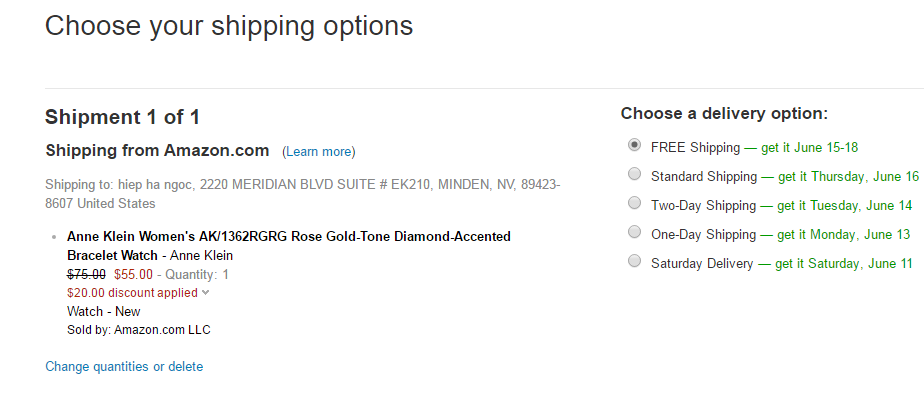The width and height of the screenshot is (924, 420).
Task: Click the 'Sold by: Amazon.com LLC' text
Action: tap(138, 330)
